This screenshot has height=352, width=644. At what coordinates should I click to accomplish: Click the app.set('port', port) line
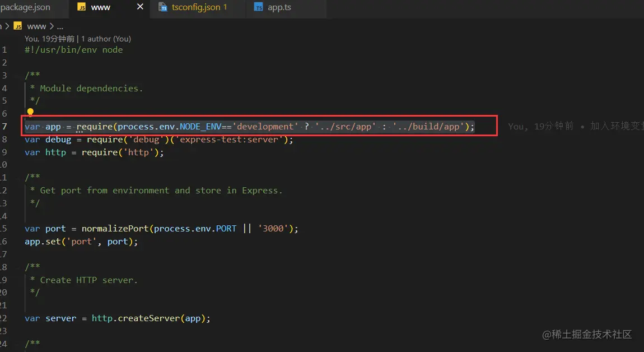click(81, 242)
